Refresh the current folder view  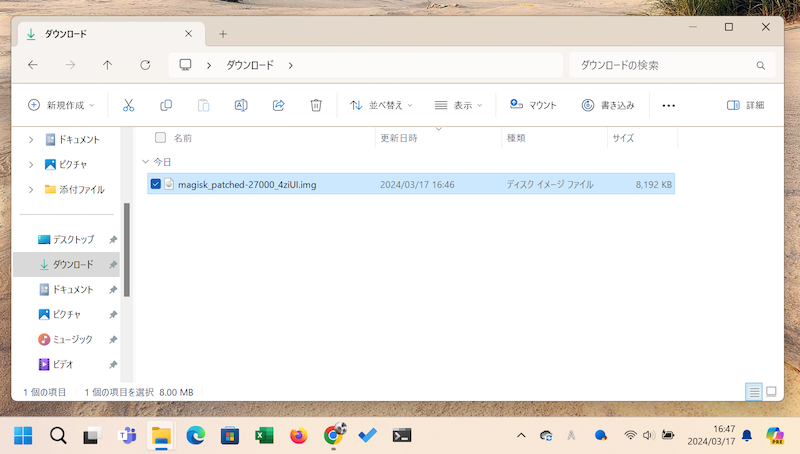[145, 65]
